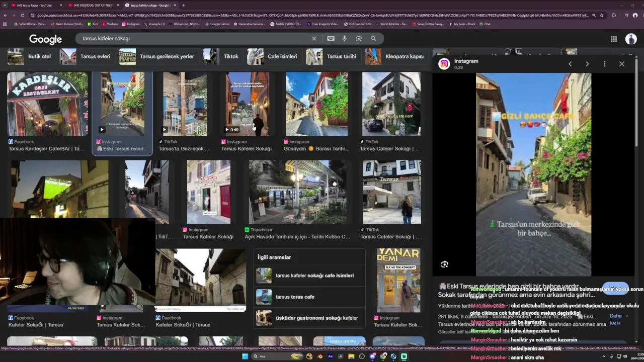Show previous image in preview panel
Viewport: 644px width, 362px height.
coord(570,64)
